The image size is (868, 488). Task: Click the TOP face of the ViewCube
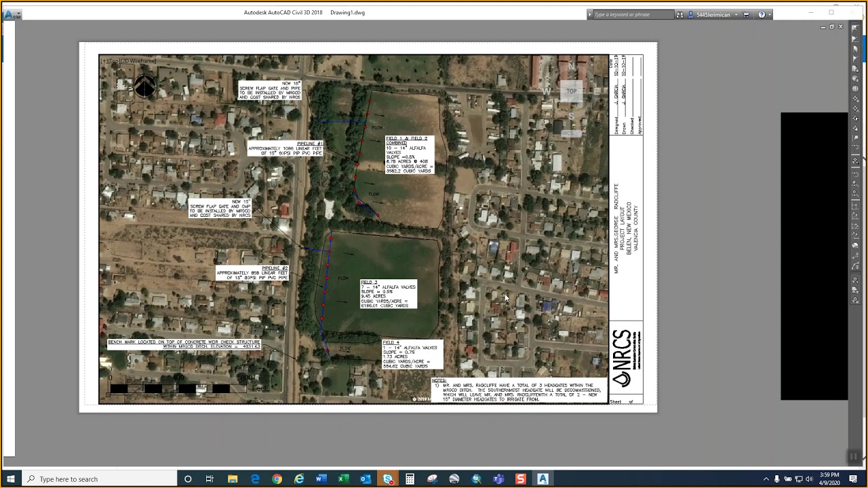(x=572, y=91)
